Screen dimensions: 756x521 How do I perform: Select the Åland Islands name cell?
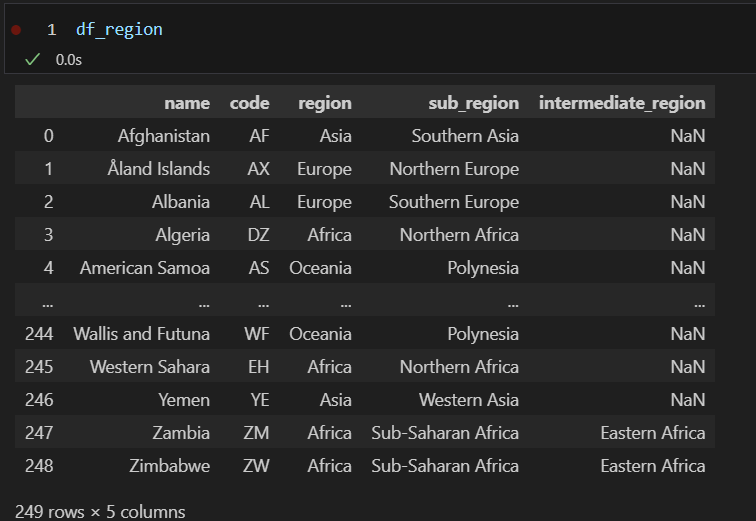tap(159, 169)
